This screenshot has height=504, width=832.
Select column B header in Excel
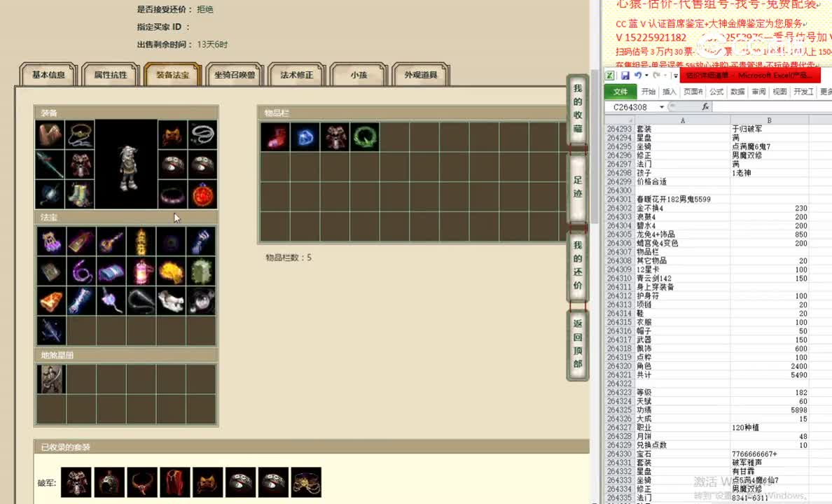tap(770, 120)
